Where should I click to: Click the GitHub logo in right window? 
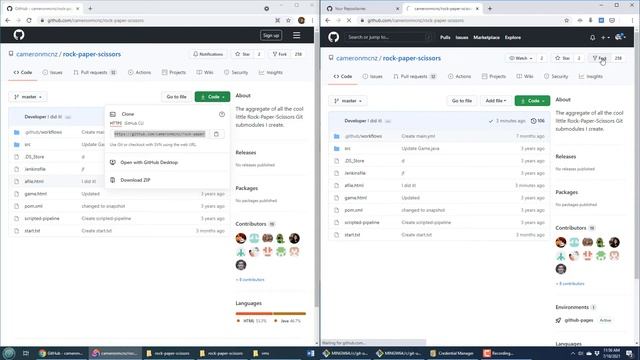click(333, 37)
